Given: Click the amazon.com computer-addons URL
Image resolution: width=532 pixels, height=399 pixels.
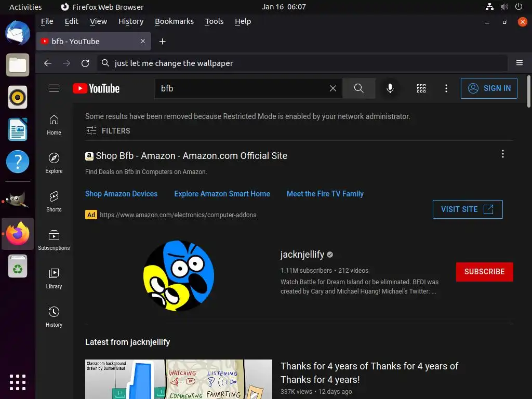Looking at the screenshot, I should click(178, 215).
